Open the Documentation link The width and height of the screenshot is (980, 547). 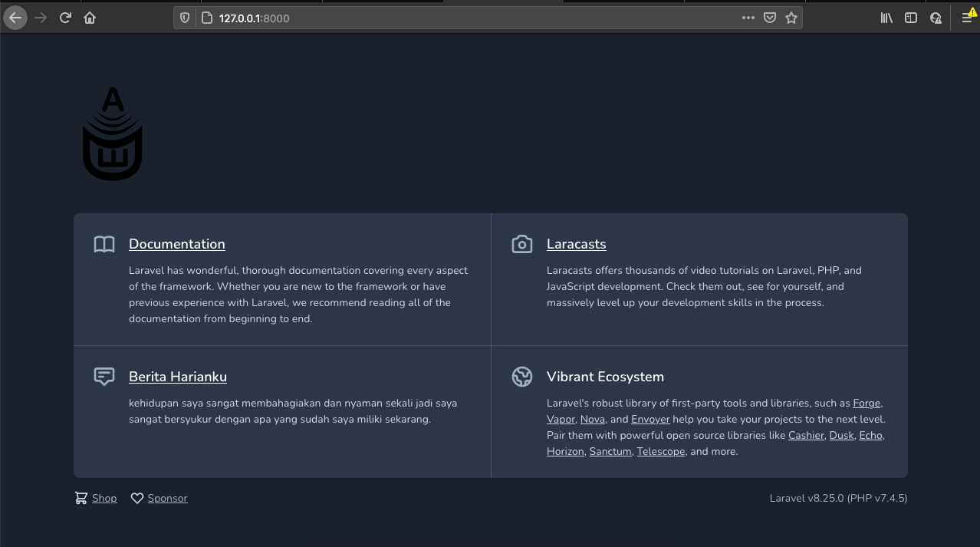point(177,244)
